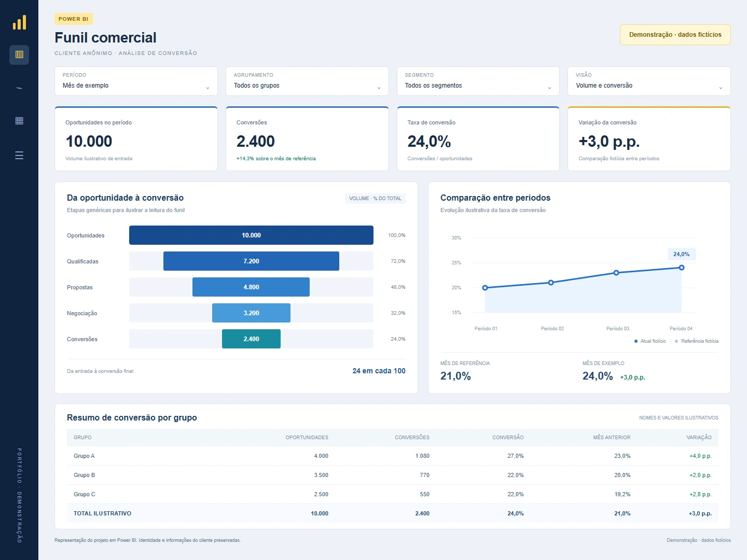Click the '3.500' opportunities cell

pyautogui.click(x=321, y=475)
